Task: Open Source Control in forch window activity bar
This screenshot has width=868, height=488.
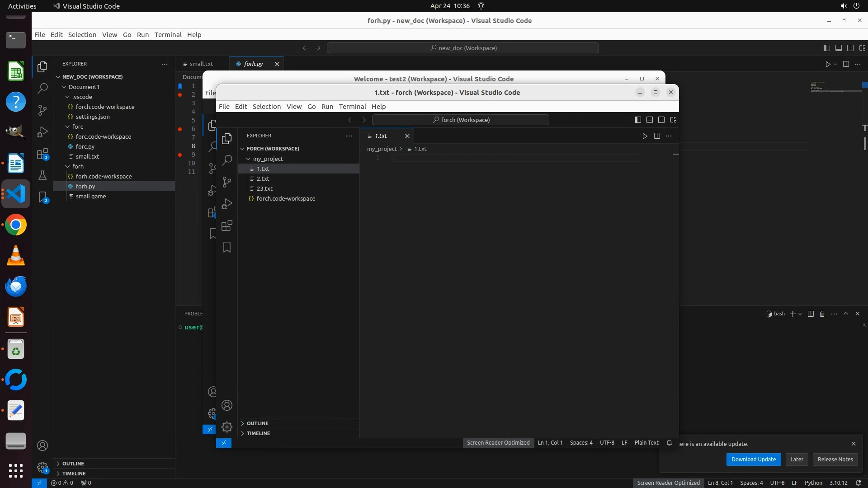Action: 227,182
